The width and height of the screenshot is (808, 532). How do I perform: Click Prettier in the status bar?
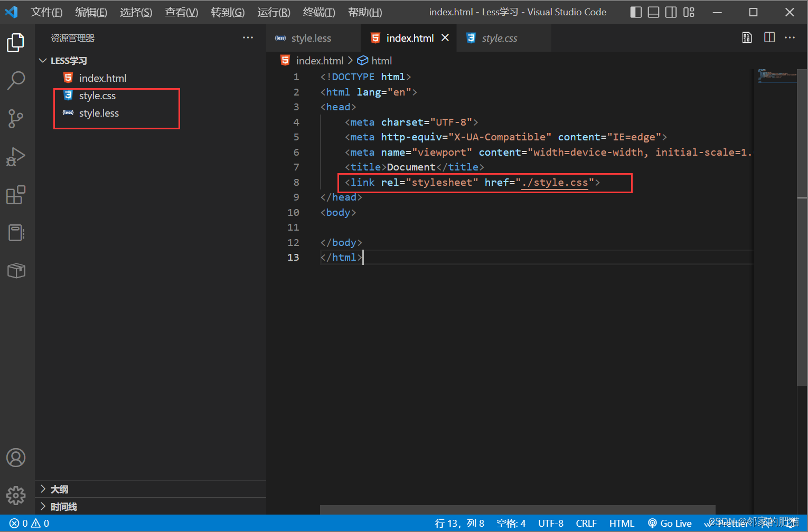[x=728, y=523]
